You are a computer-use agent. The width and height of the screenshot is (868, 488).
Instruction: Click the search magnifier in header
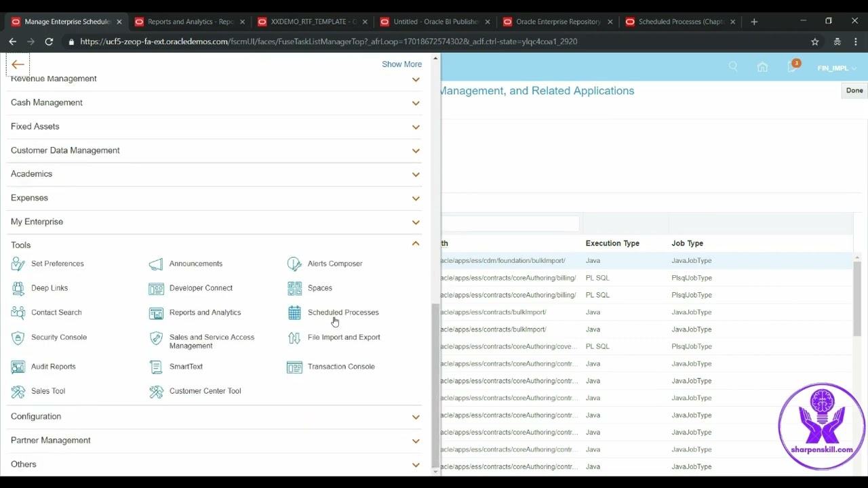pos(733,67)
